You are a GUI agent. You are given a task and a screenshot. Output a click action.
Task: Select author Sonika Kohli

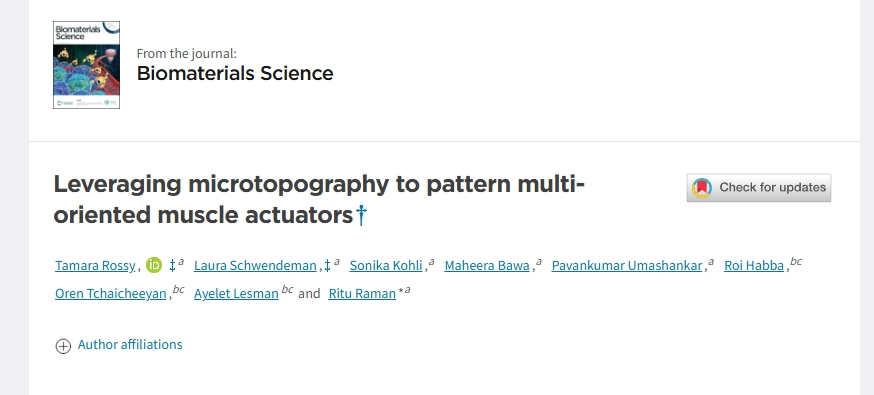(386, 266)
